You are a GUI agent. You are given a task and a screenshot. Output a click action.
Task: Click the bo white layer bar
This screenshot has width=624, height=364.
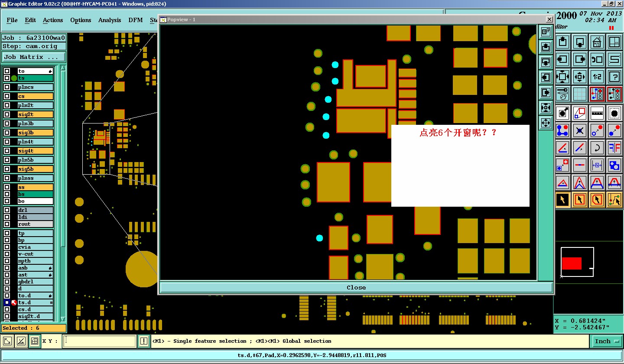pyautogui.click(x=36, y=201)
